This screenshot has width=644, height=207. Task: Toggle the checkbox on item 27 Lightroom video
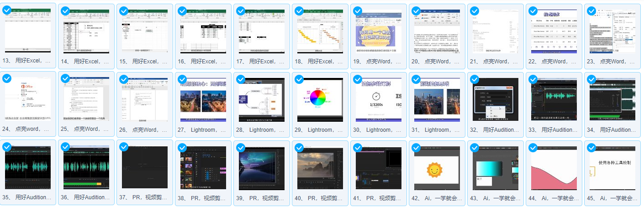(182, 79)
